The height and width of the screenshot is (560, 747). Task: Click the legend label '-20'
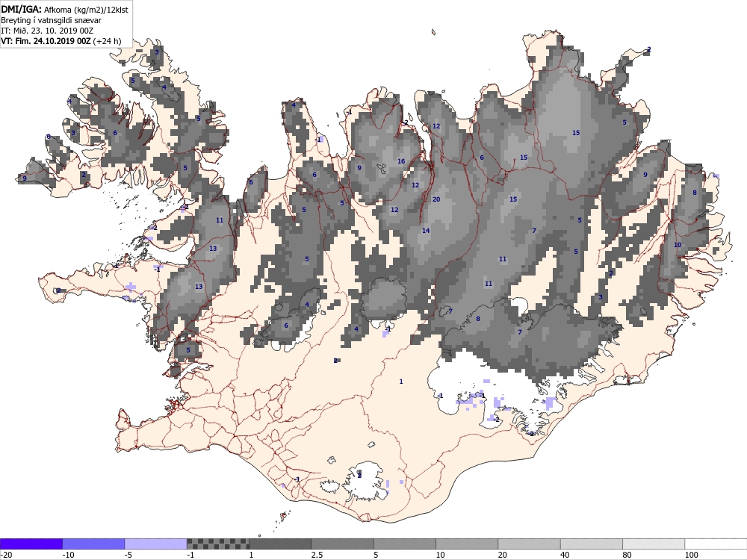(x=6, y=555)
